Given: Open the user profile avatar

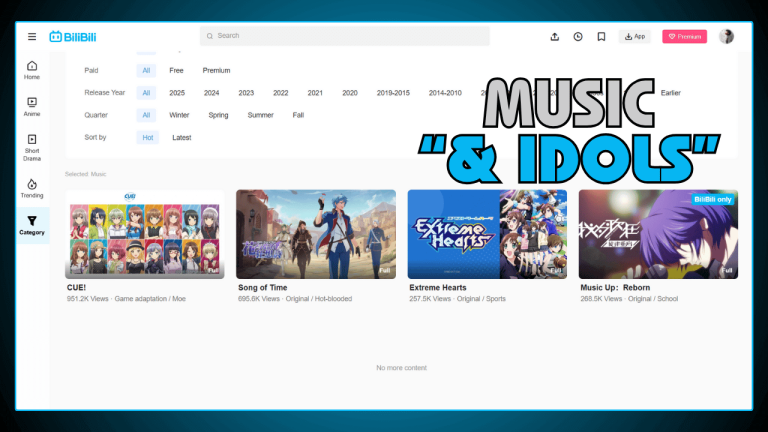Looking at the screenshot, I should pyautogui.click(x=726, y=36).
